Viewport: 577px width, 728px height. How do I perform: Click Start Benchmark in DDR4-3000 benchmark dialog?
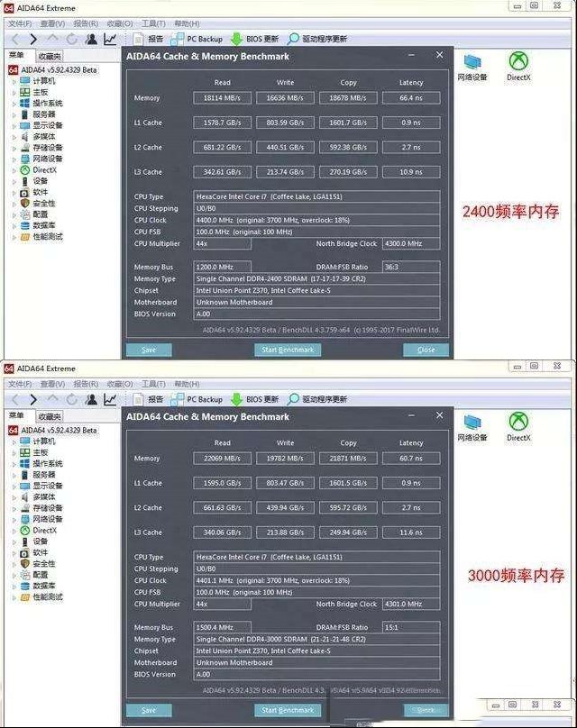tap(288, 710)
